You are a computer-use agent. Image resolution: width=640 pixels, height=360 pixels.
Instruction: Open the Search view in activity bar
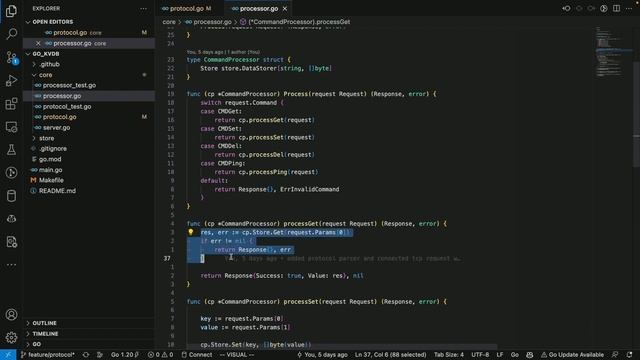pos(11,34)
